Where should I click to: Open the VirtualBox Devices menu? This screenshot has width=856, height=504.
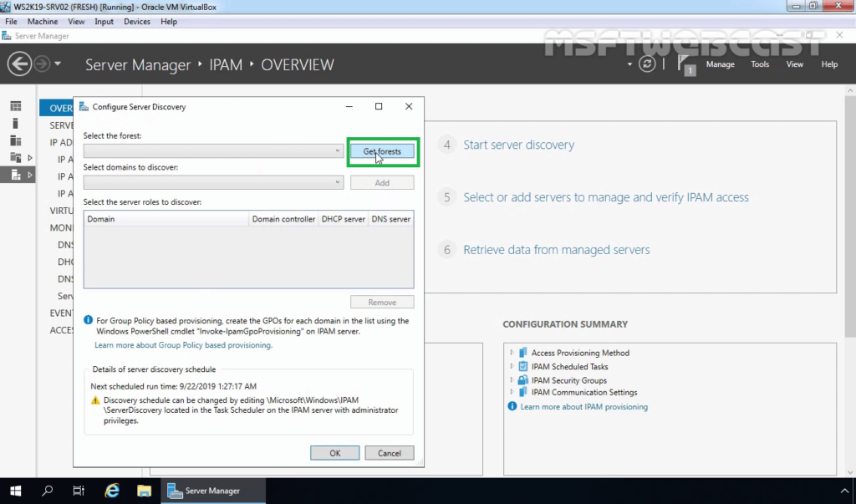(137, 22)
